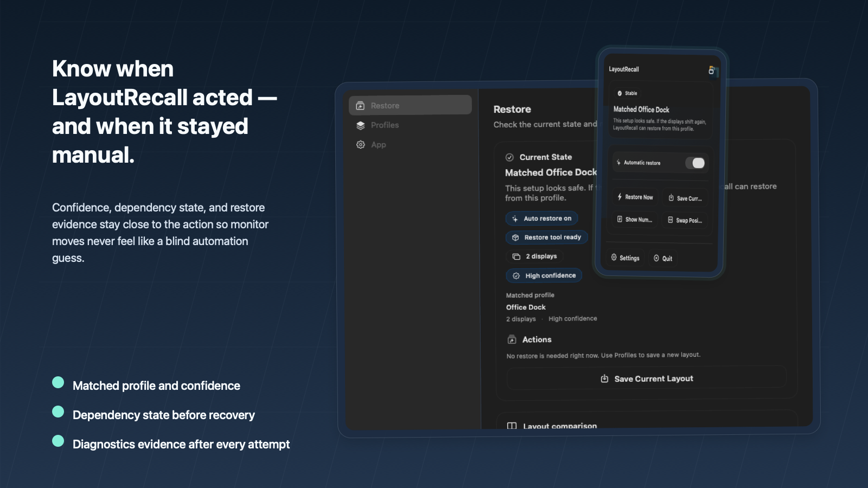This screenshot has width=868, height=488.
Task: Open the Restore section in the sidebar
Action: [x=410, y=105]
